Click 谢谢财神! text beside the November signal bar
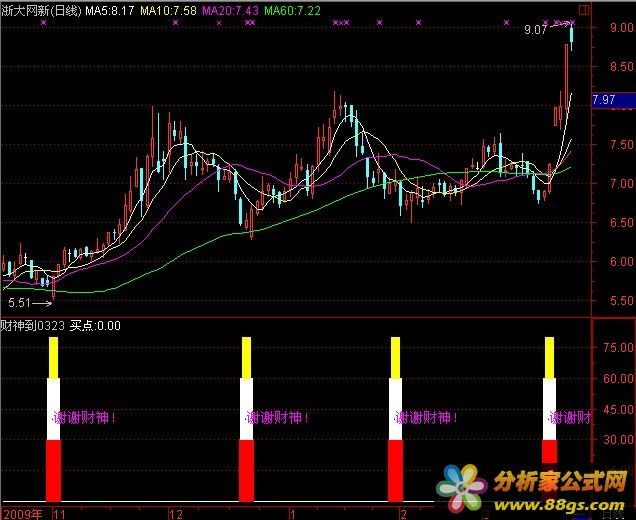The image size is (636, 520). [85, 417]
